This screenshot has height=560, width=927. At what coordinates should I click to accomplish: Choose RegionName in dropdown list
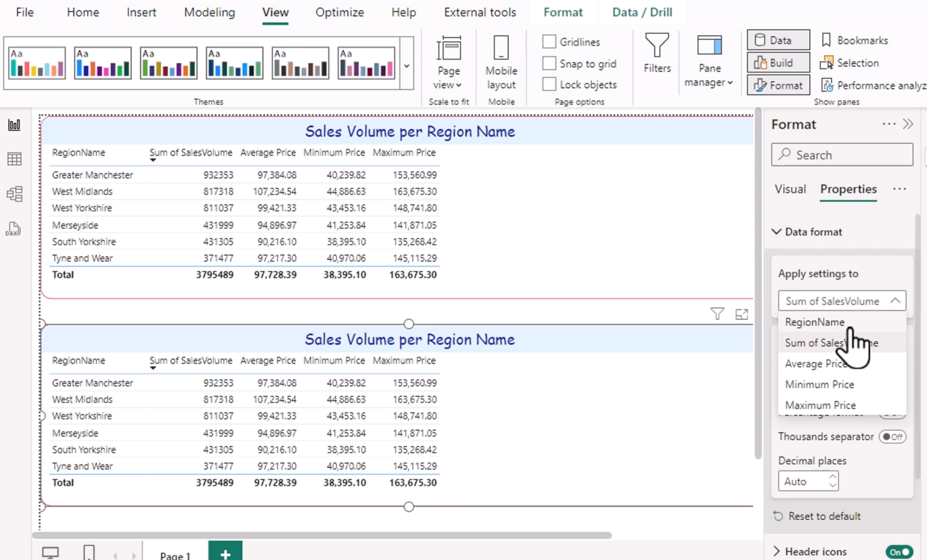point(842,322)
